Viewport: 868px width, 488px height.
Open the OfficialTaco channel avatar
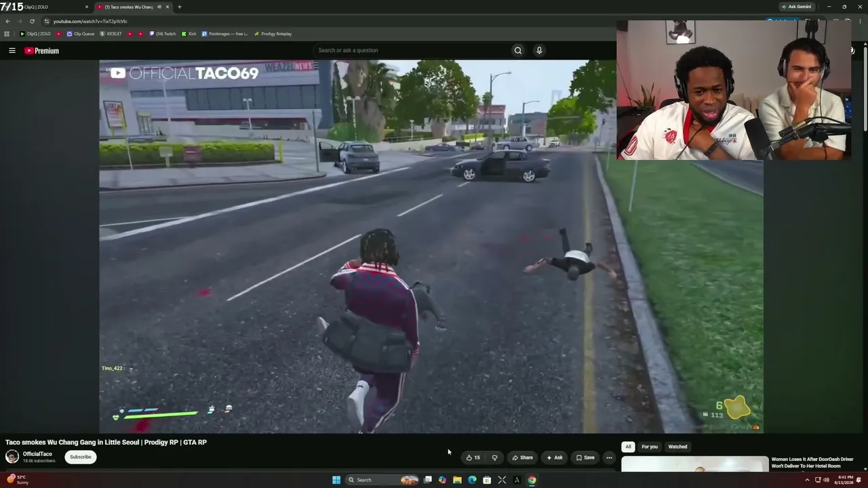tap(12, 457)
